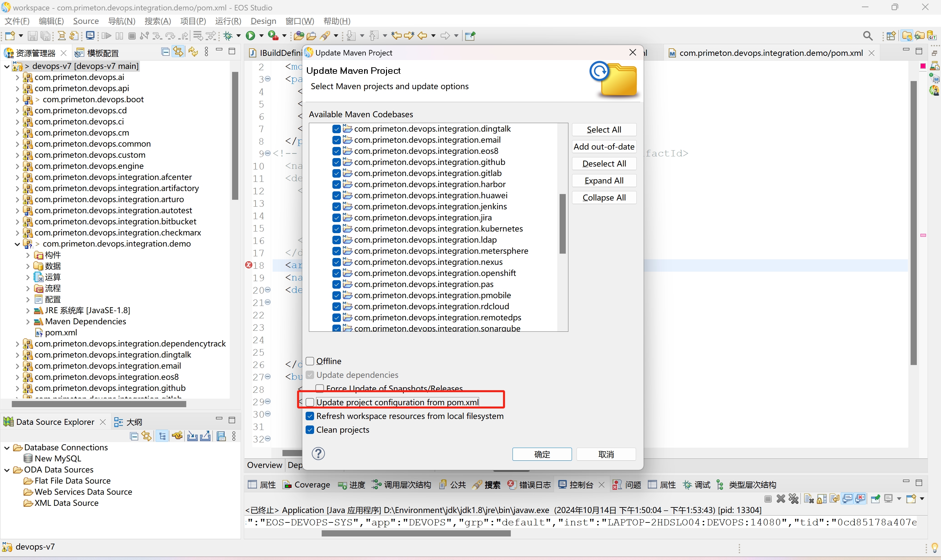Click the codebases list vertical scrollbar thumb

[x=562, y=223]
